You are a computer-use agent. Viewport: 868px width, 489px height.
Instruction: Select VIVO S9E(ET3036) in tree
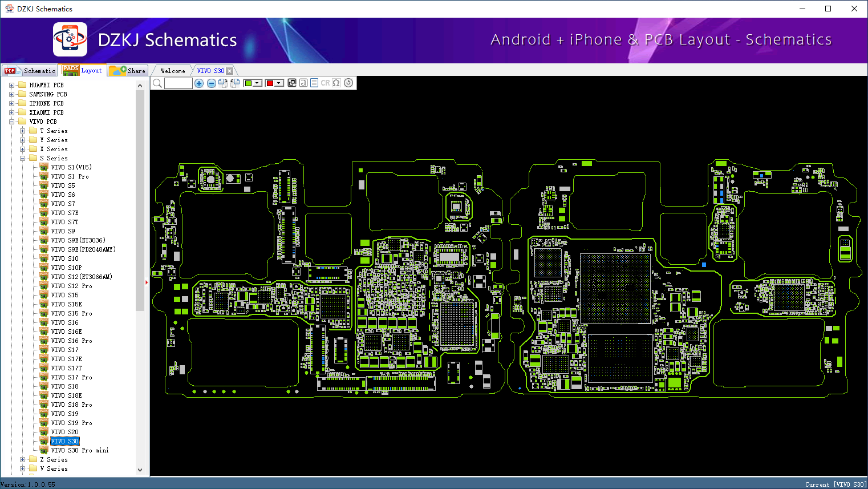tap(78, 240)
